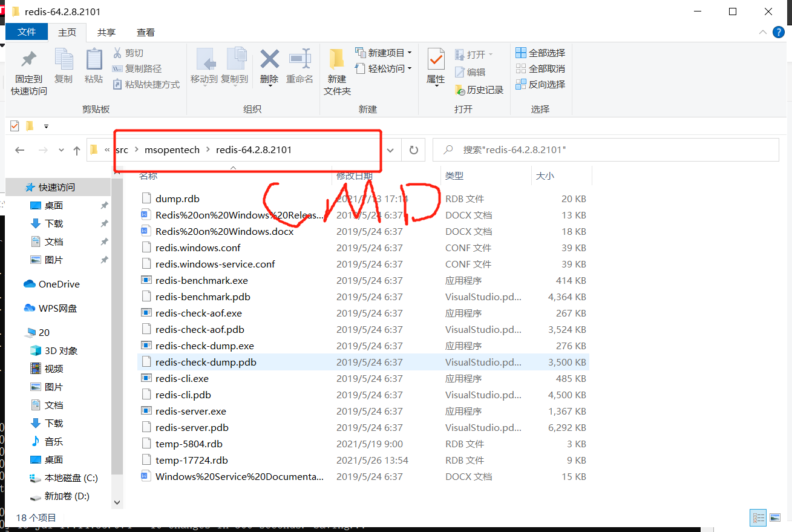Click the Pin to Quick access icon
The width and height of the screenshot is (792, 532).
[28, 59]
